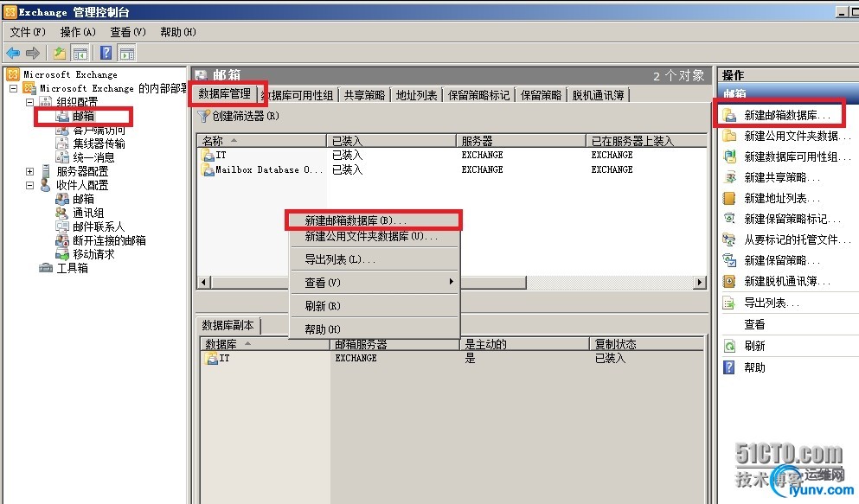The height and width of the screenshot is (504, 859).
Task: Select 集线器传输 in the tree
Action: tap(99, 144)
